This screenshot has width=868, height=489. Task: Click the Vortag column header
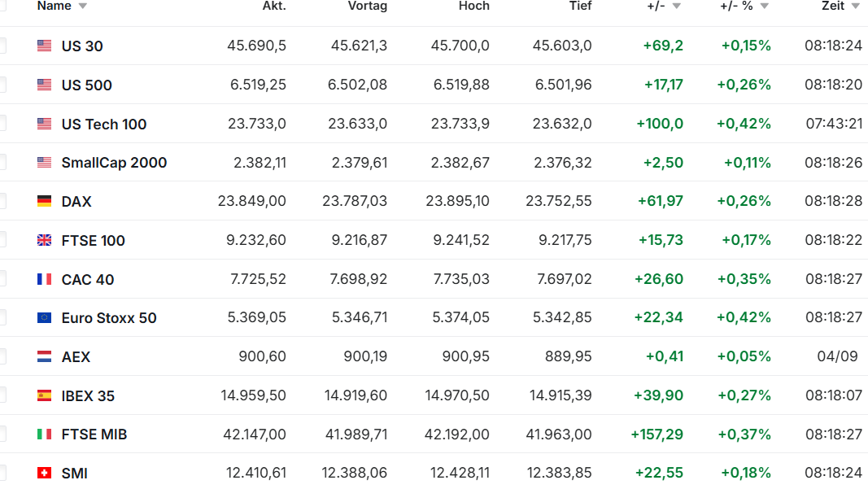pyautogui.click(x=367, y=7)
